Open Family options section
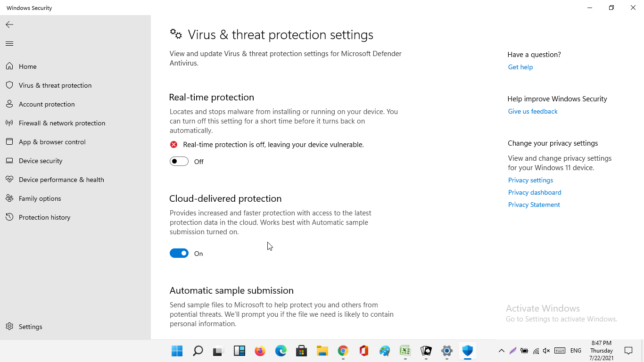644x362 pixels. click(x=40, y=198)
